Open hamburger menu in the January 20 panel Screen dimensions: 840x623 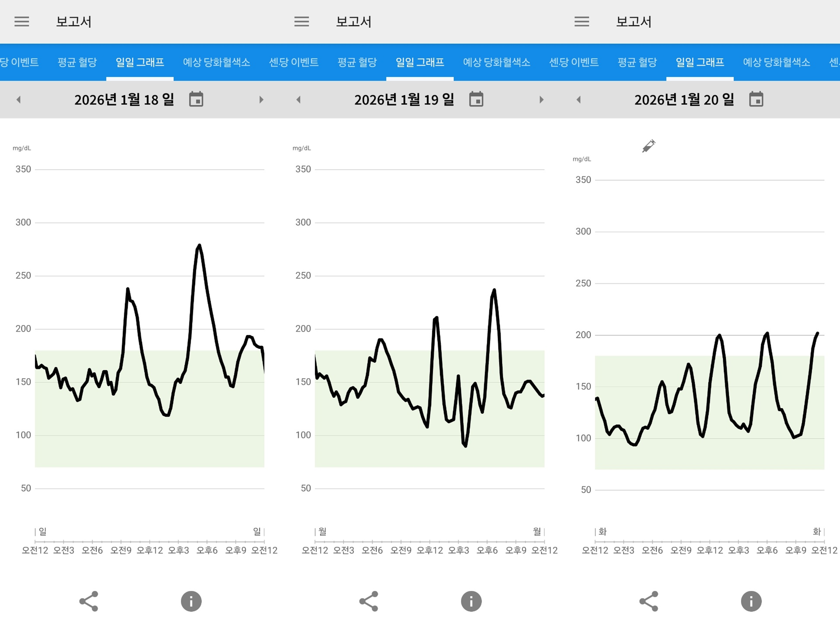[581, 22]
